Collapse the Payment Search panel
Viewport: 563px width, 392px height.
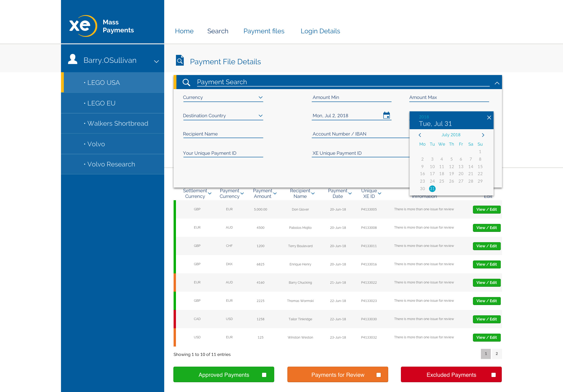pyautogui.click(x=497, y=83)
